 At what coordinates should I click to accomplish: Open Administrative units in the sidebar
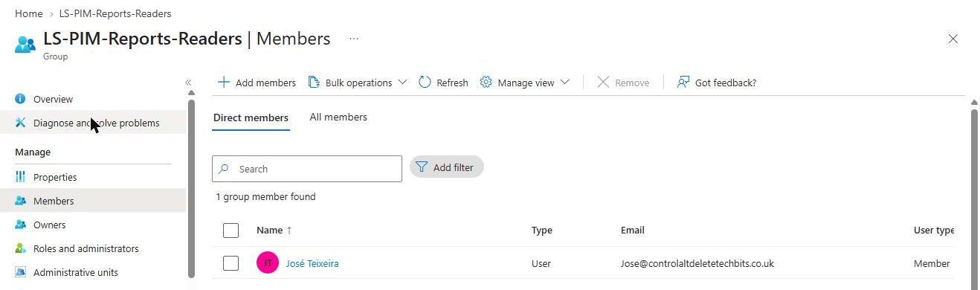click(x=93, y=272)
